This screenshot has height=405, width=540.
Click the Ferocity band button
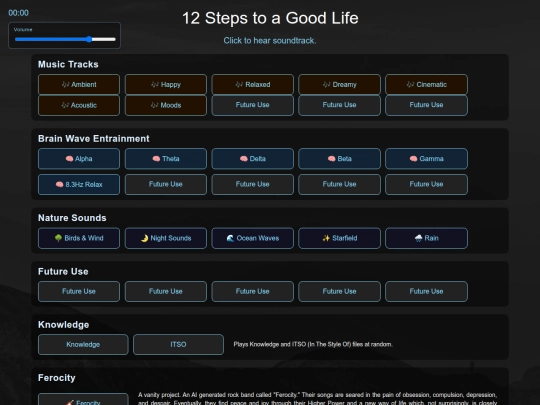[83, 399]
